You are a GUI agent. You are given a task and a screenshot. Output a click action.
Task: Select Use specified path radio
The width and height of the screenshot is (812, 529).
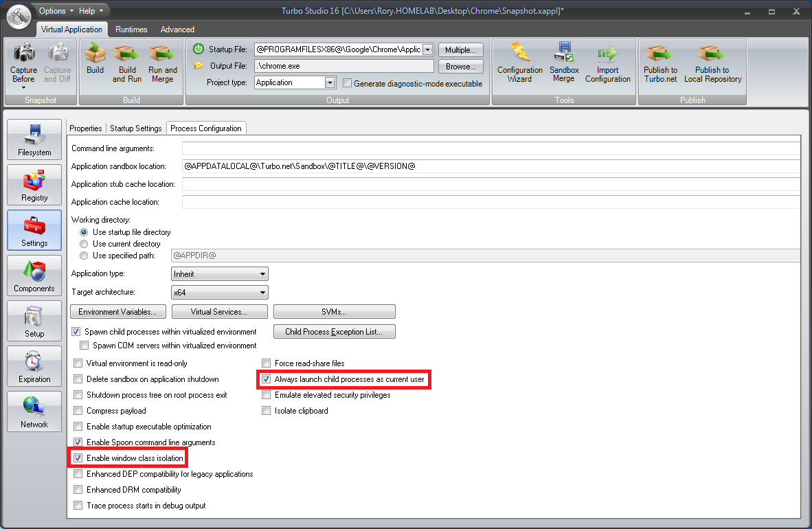click(84, 256)
